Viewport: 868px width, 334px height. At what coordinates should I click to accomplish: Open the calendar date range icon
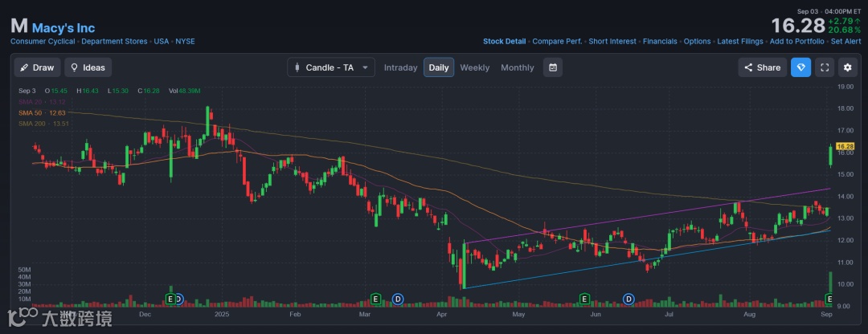coord(553,67)
